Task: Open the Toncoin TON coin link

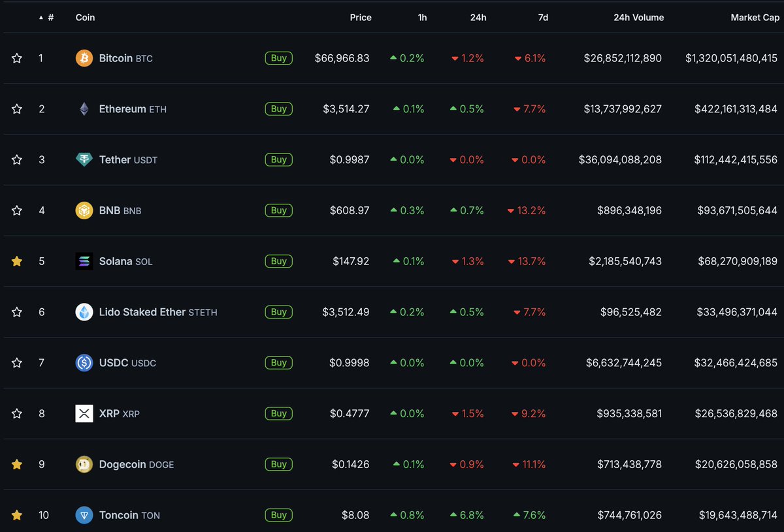Action: 129,515
